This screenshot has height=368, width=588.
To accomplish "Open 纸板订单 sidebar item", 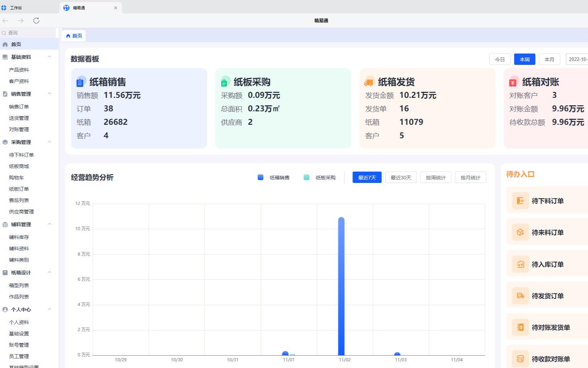I will point(19,189).
